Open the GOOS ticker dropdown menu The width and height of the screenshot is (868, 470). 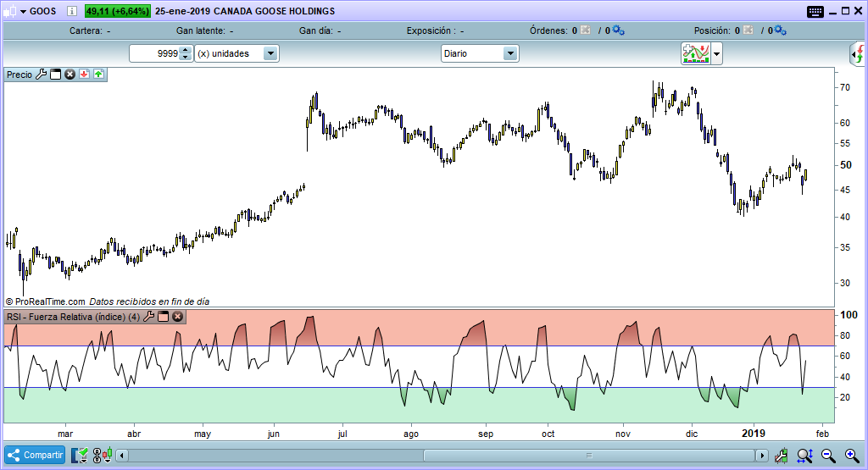tap(22, 11)
